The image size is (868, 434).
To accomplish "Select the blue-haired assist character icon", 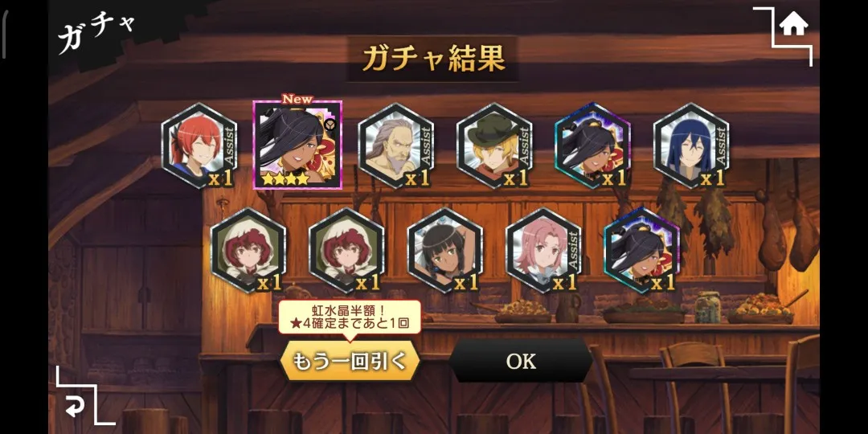I will [x=691, y=145].
